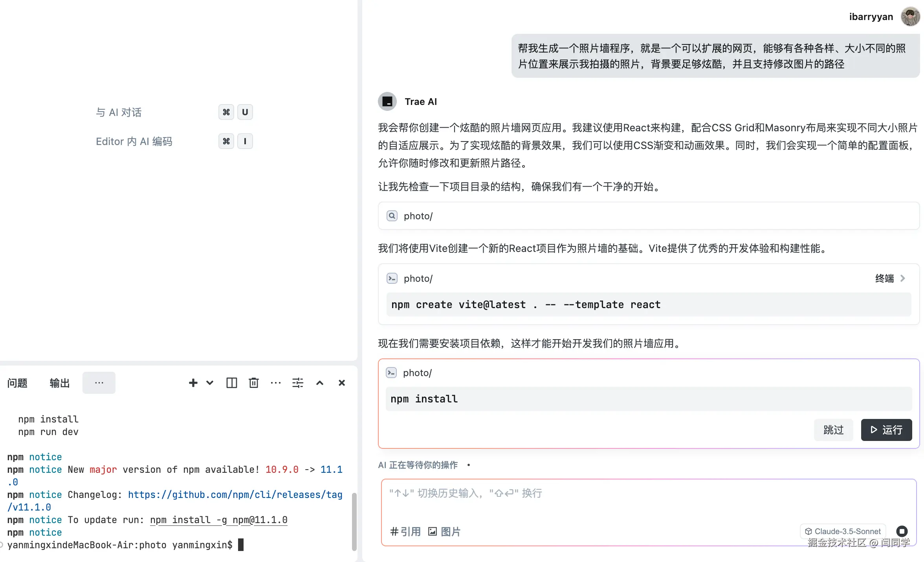Close the bottom terminal panel

coord(342,383)
